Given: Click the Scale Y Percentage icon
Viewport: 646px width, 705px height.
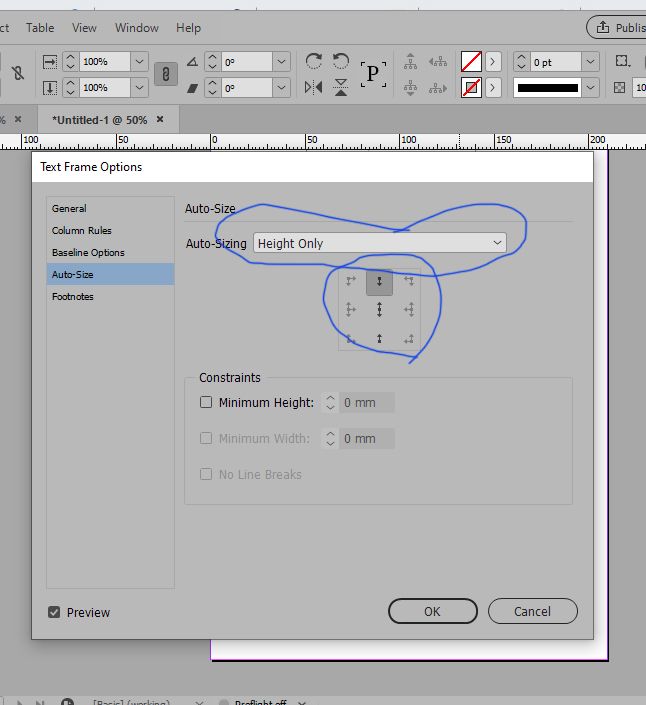Looking at the screenshot, I should 50,88.
